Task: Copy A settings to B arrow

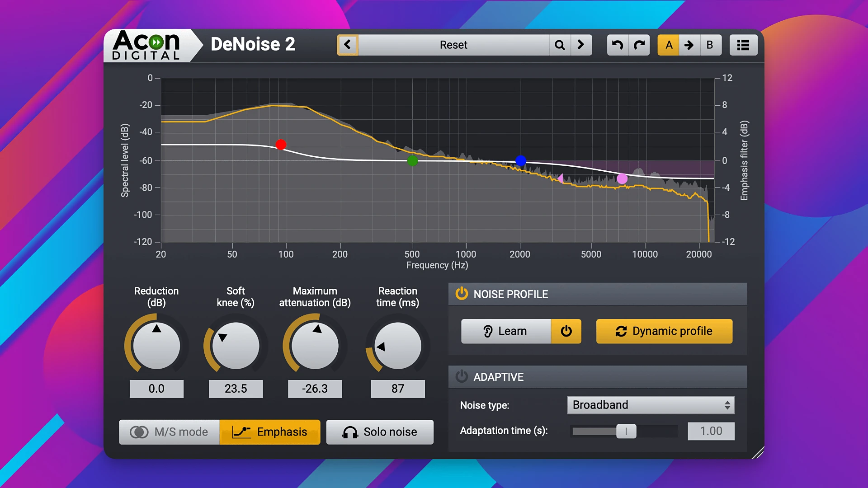Action: pos(689,45)
